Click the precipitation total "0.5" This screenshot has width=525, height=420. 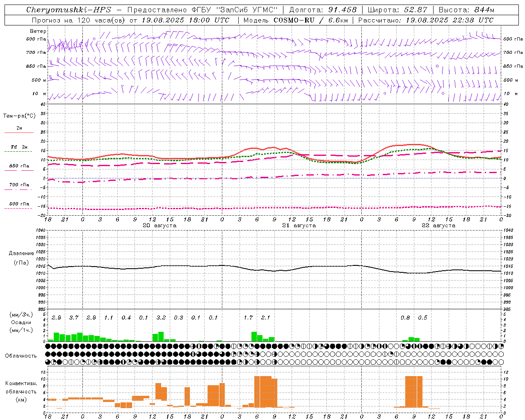pos(422,318)
